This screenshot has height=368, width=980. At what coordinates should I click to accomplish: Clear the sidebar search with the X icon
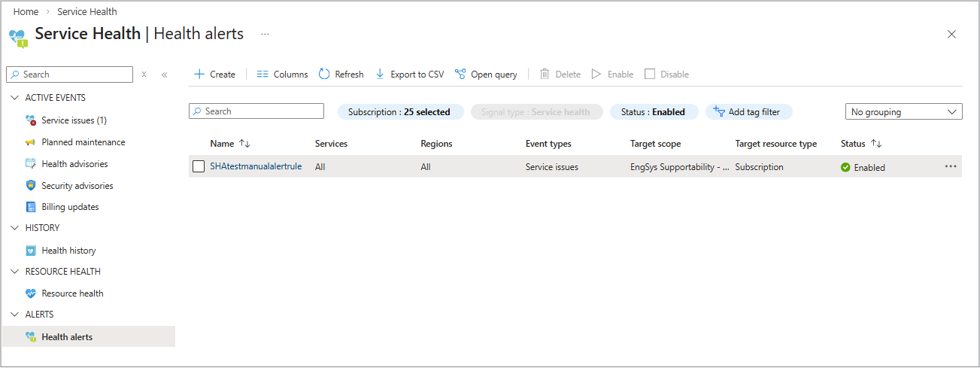(x=144, y=75)
